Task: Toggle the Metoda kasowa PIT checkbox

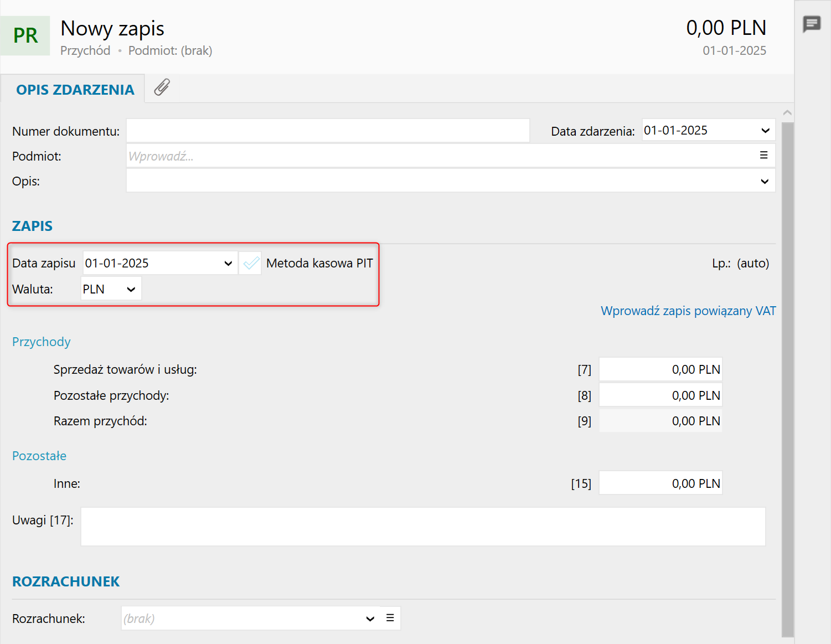Action: [x=251, y=263]
